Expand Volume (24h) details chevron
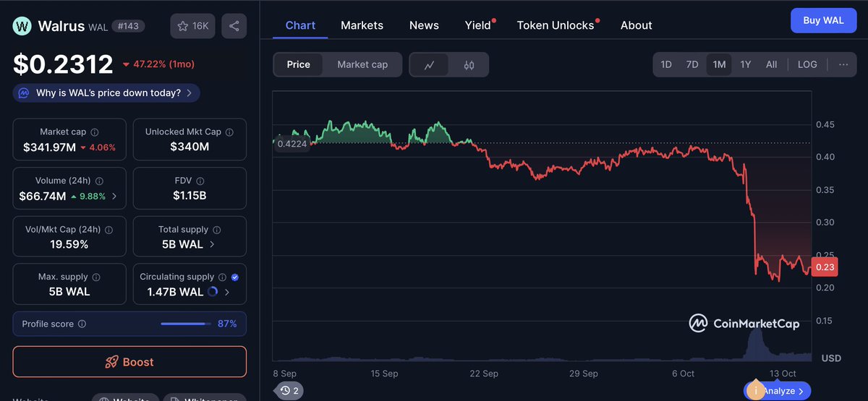This screenshot has width=868, height=401. (x=114, y=196)
